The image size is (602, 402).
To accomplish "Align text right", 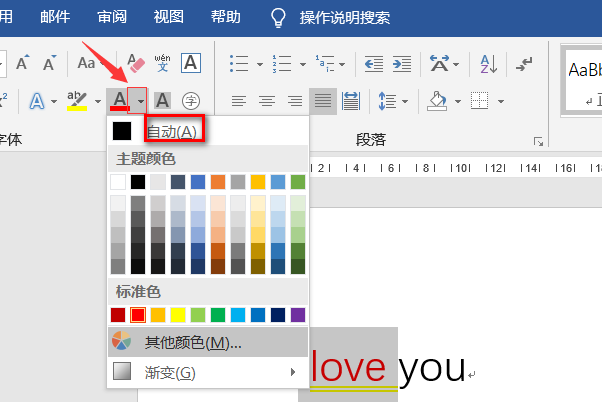I will (295, 101).
